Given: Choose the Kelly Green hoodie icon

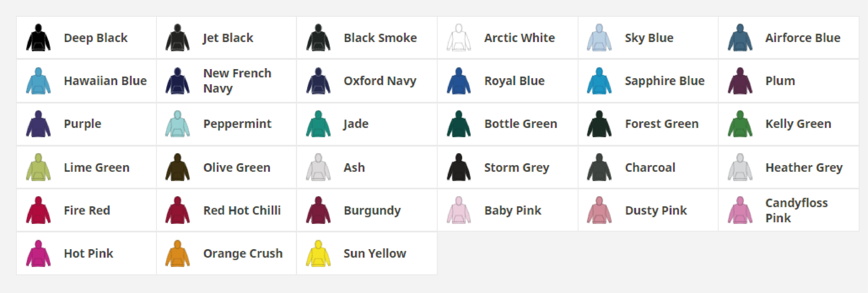Looking at the screenshot, I should coord(740,124).
